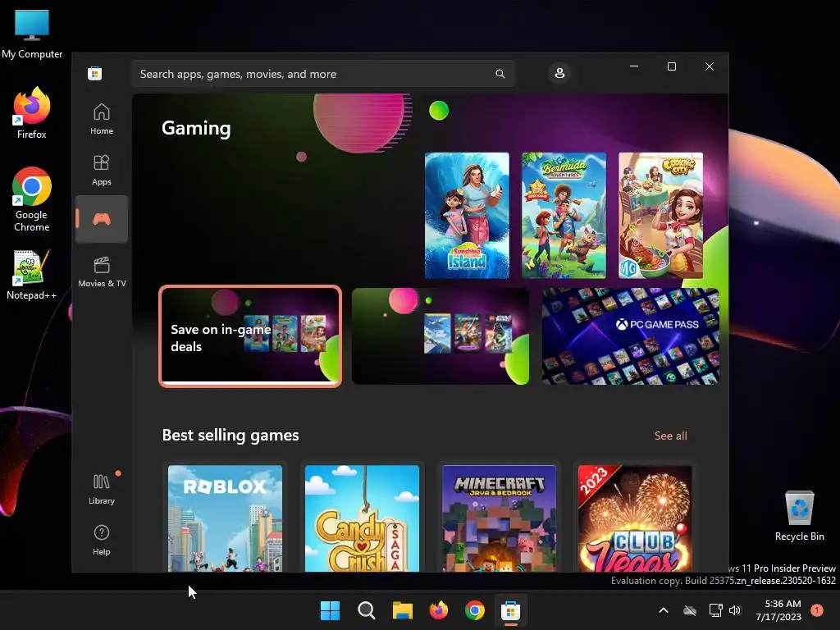840x630 pixels.
Task: Open the Windows Start menu
Action: (330, 610)
